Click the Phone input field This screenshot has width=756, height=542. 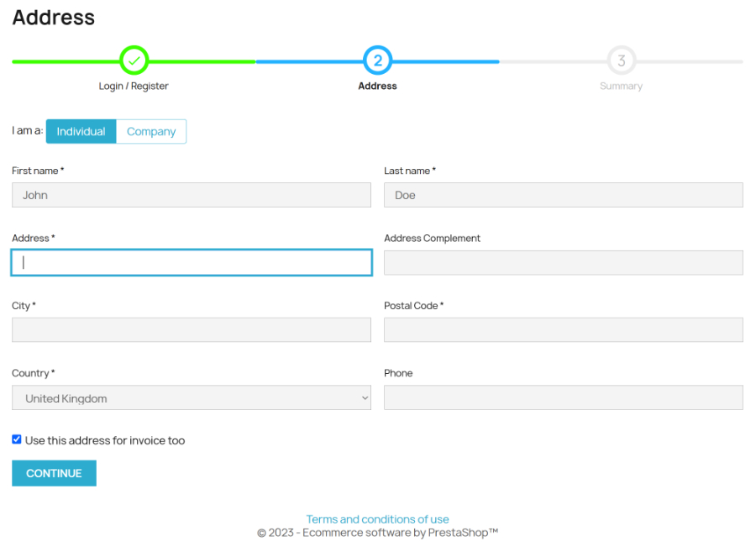point(563,397)
